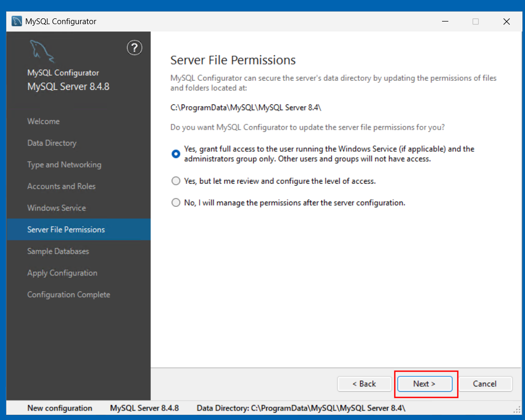Click 'MySQL Server 8.4.8' sidebar title
Screen dimensions: 525x420
(x=68, y=87)
